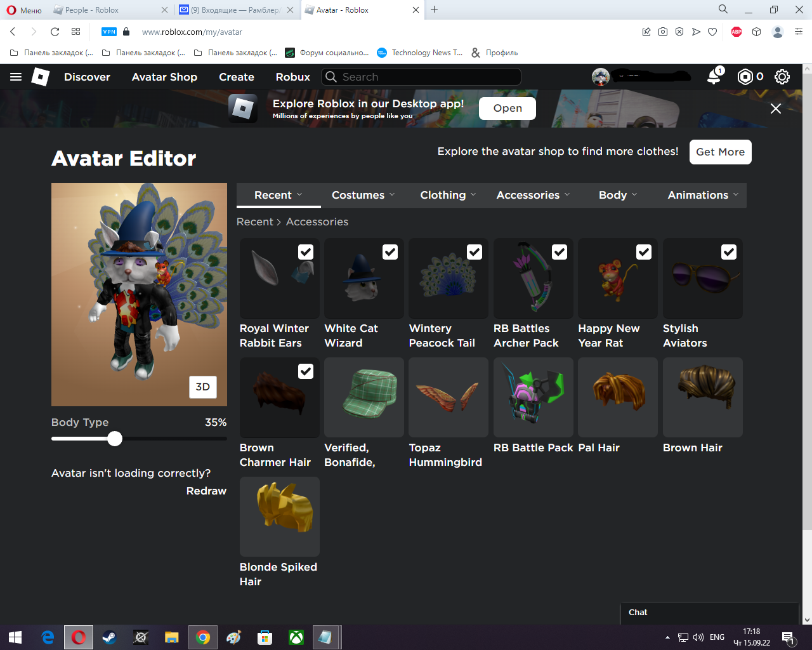812x650 pixels.
Task: Click the Roblox logo home icon
Action: click(41, 77)
